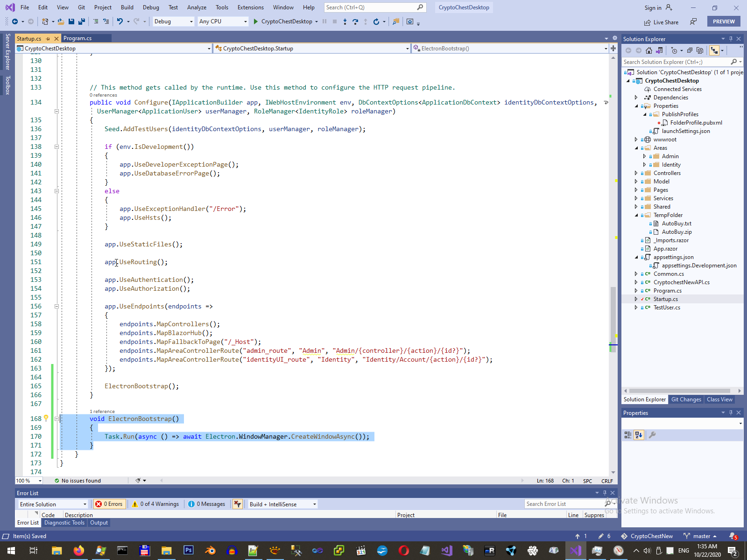Click the Save All toolbar icon
The image size is (747, 560).
coord(81,21)
